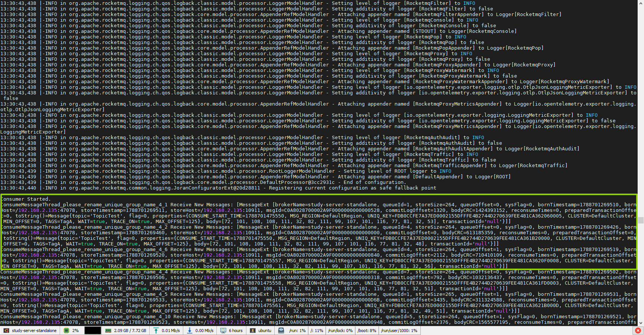The image size is (644, 335).
Task: Click the red X button in status bar
Action: coord(638,331)
